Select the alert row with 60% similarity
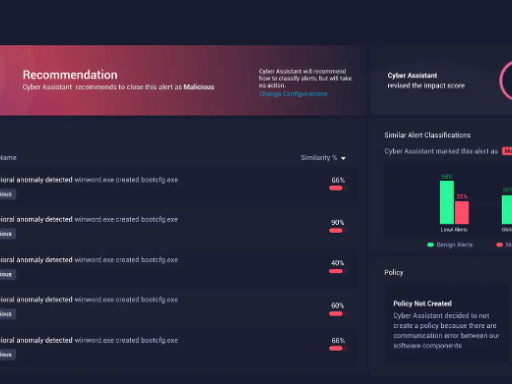Viewport: 512px width, 384px height. tap(177, 308)
